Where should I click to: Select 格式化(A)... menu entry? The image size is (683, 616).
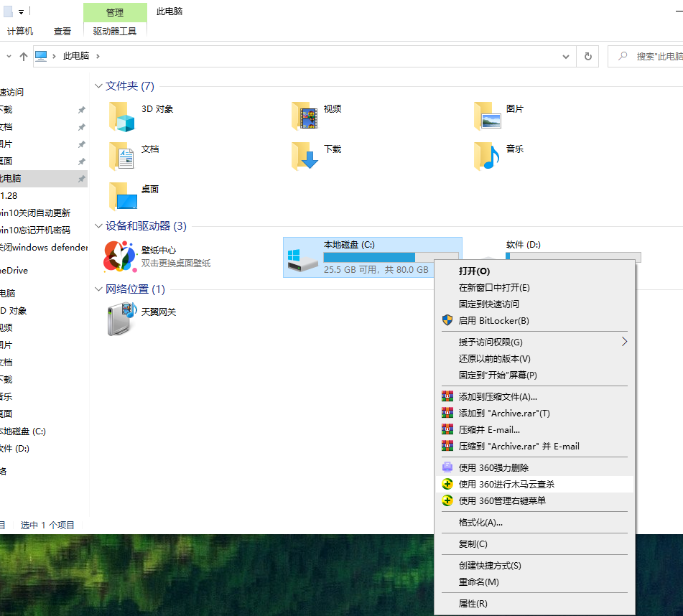tap(480, 522)
